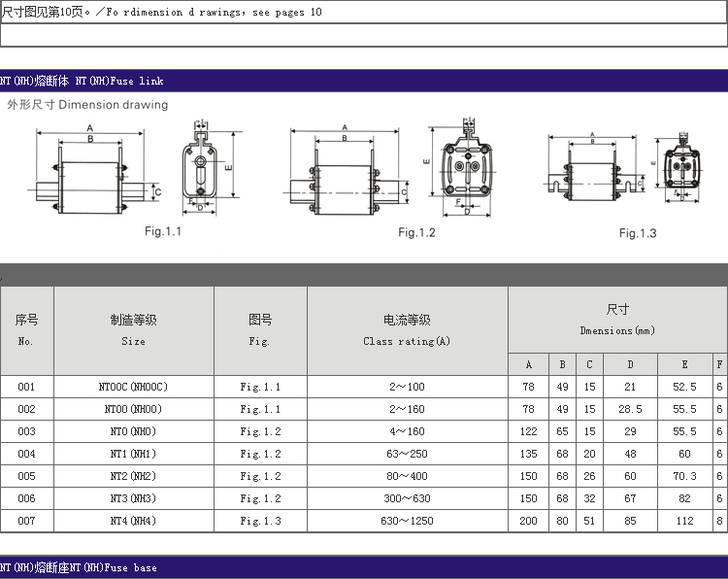Click row number '003'
Image resolution: width=728 pixels, height=579 pixels.
click(x=26, y=431)
